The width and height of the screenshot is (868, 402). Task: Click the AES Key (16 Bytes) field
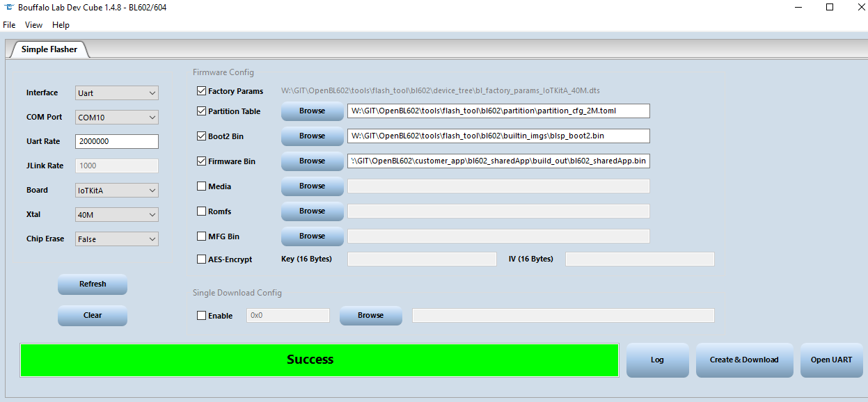point(422,259)
